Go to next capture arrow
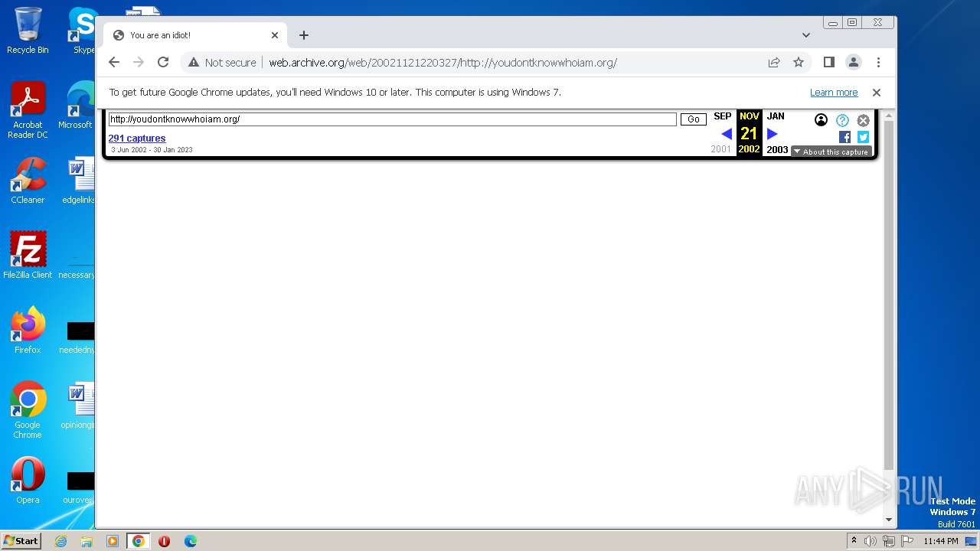 (x=773, y=134)
